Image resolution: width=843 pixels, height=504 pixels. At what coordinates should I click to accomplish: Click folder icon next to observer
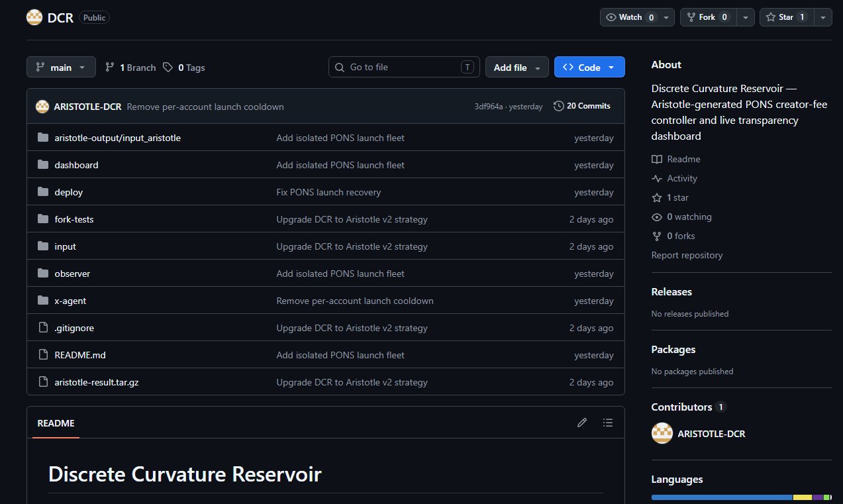click(x=43, y=274)
